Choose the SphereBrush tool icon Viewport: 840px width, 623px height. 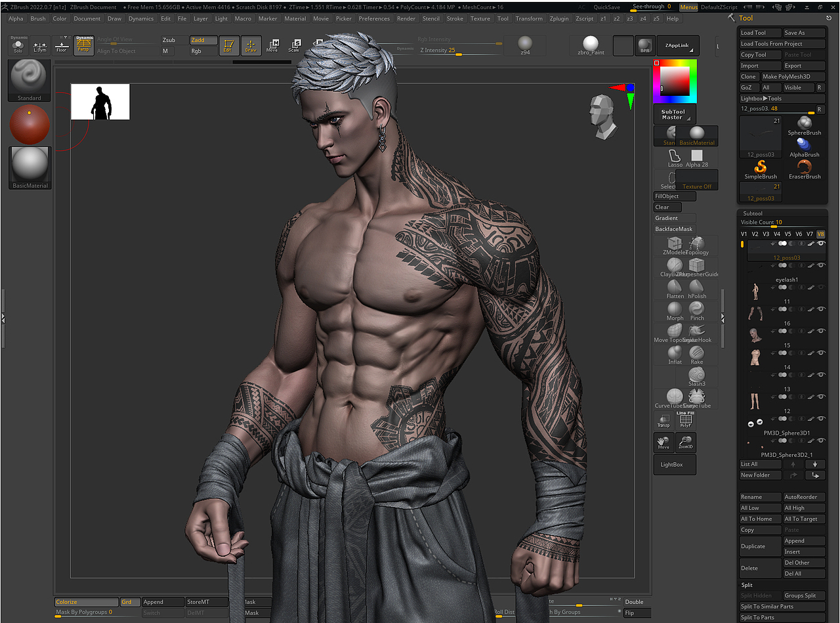(805, 125)
